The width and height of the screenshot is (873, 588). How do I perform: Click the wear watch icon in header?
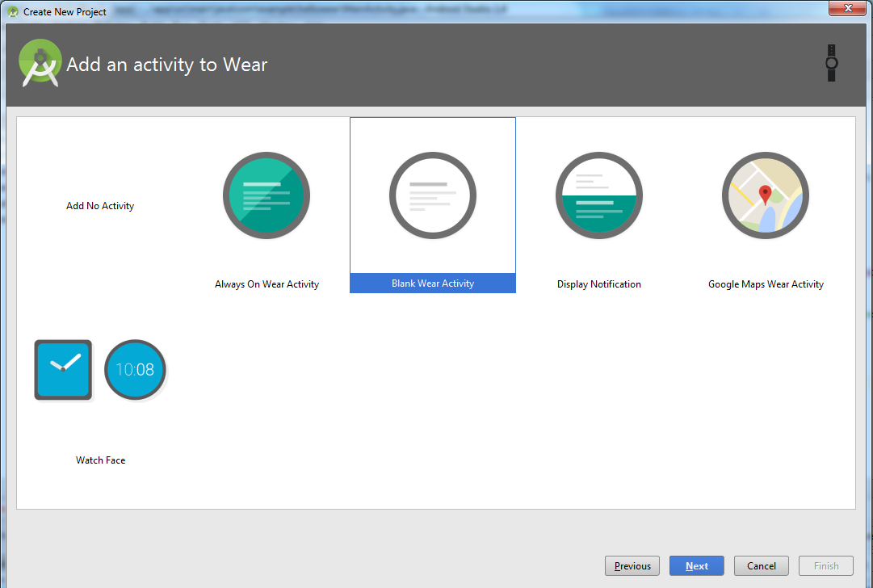click(x=831, y=63)
